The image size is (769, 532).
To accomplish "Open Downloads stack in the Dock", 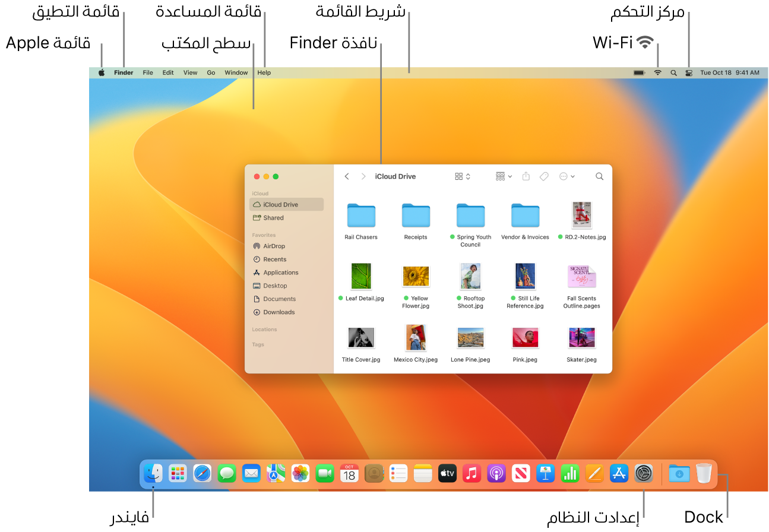I will click(x=679, y=473).
